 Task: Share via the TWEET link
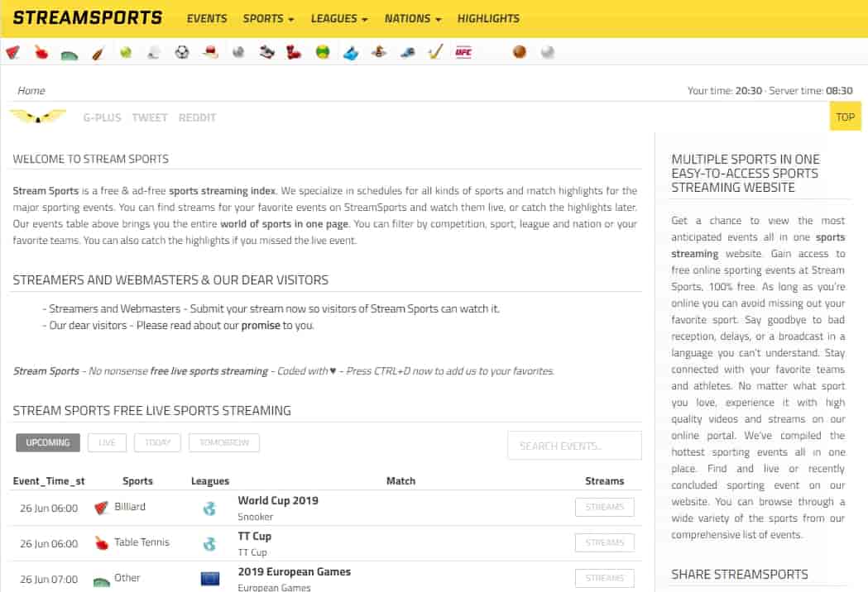tap(150, 117)
